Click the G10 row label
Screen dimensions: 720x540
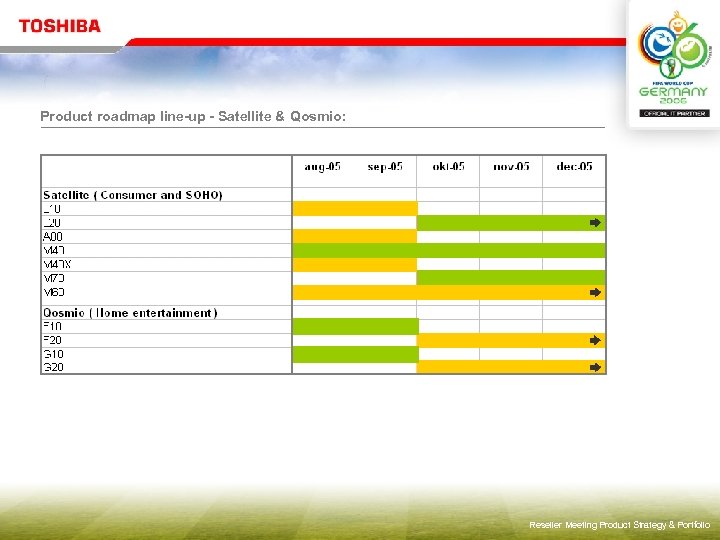[x=53, y=354]
